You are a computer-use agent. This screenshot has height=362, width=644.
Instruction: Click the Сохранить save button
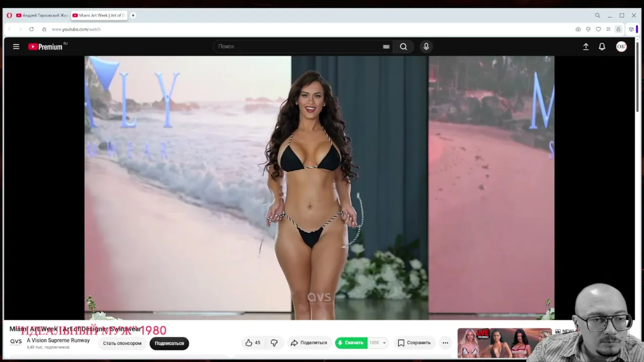[414, 343]
